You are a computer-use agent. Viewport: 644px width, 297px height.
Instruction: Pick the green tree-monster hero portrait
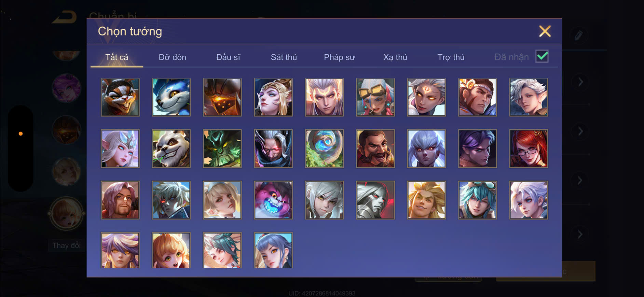(222, 148)
